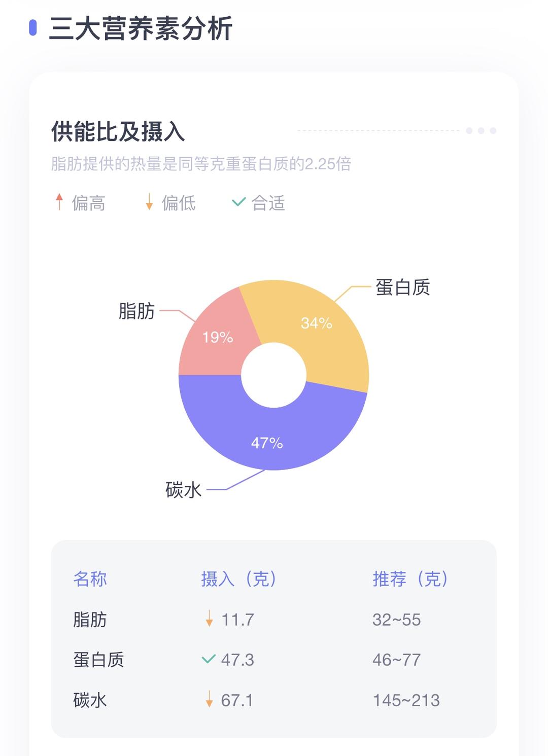The width and height of the screenshot is (548, 756).
Task: Click the 脂肪 chart label
Action: coord(136,311)
